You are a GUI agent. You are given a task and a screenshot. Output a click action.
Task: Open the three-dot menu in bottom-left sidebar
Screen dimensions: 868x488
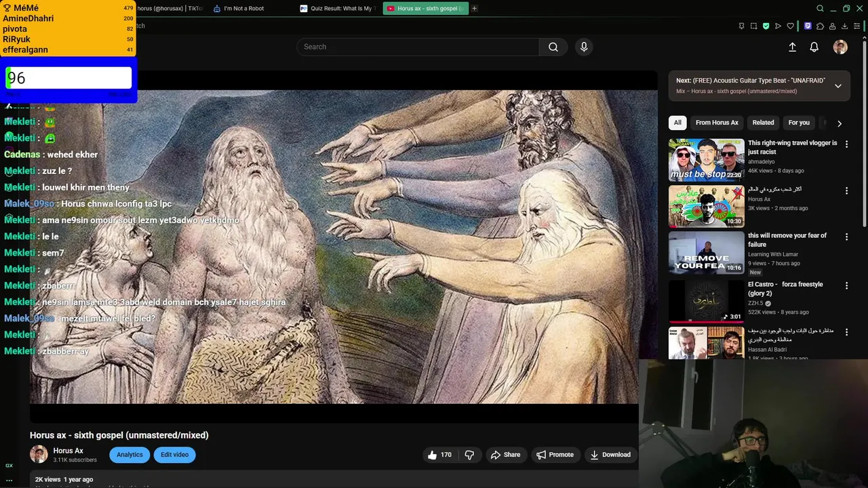(9, 480)
